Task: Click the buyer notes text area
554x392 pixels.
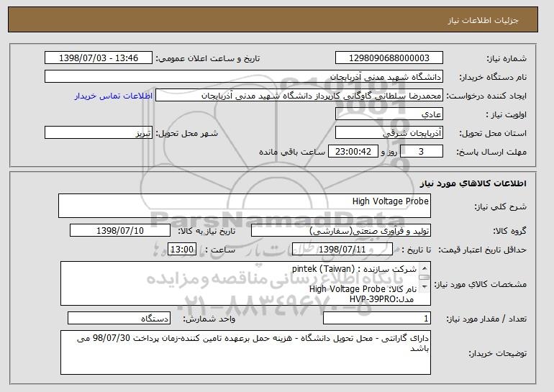Action: [x=245, y=352]
